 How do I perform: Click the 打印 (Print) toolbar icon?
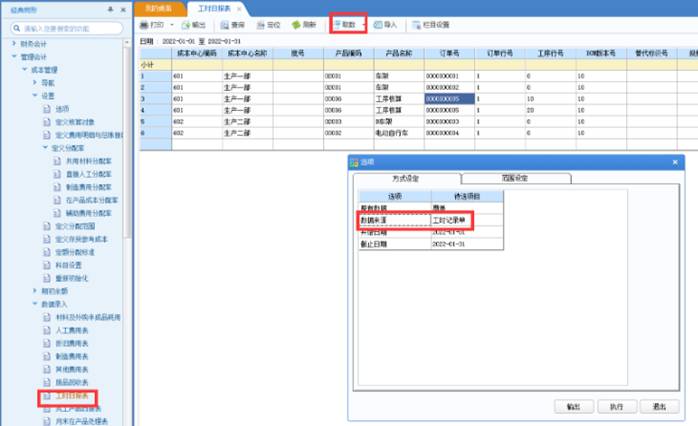147,23
